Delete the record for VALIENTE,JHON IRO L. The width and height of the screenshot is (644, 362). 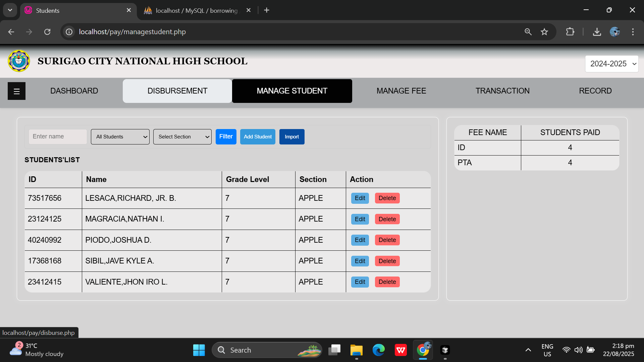pyautogui.click(x=387, y=282)
